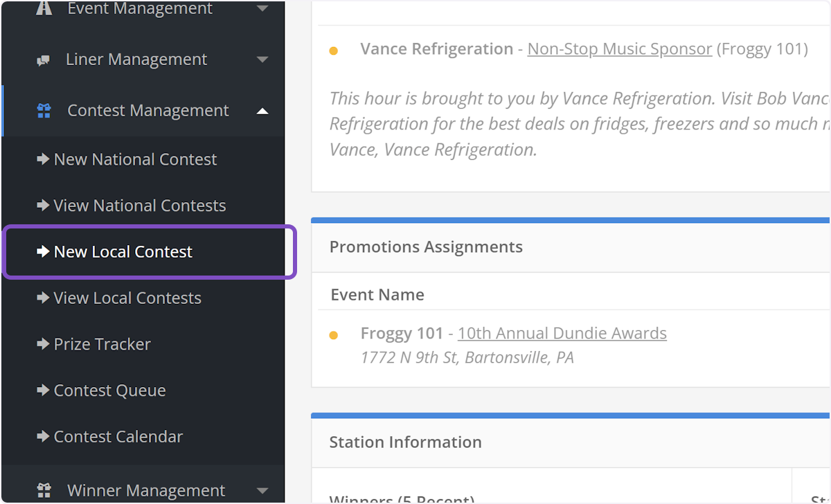The image size is (831, 504).
Task: Click the arrow icon beside Prize Tracker
Action: pos(43,344)
